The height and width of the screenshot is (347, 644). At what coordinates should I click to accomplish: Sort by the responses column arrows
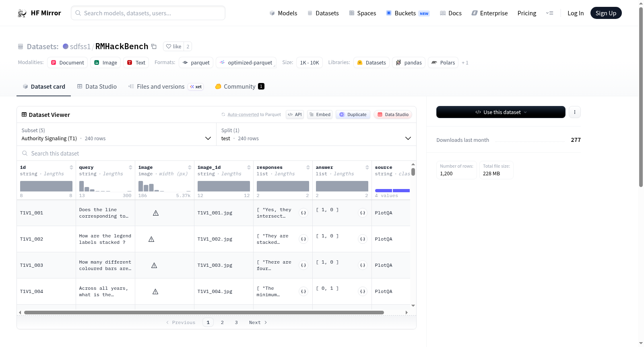coord(308,167)
